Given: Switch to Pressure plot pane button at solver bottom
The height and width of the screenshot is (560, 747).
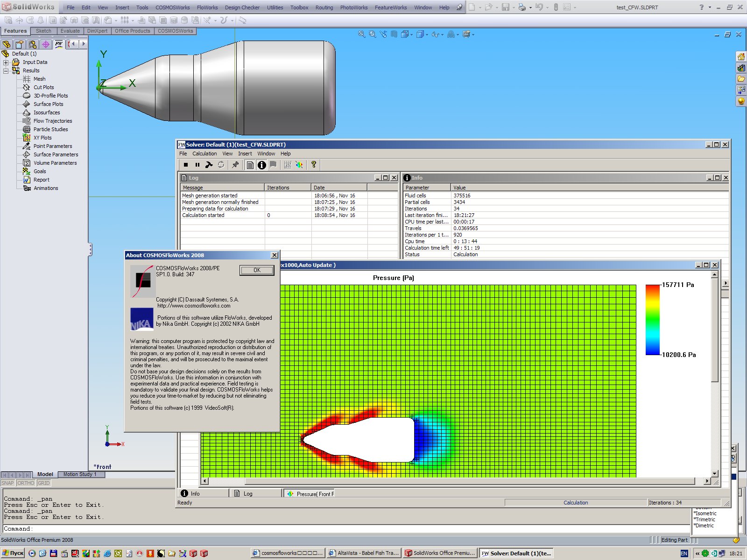Looking at the screenshot, I should click(309, 493).
